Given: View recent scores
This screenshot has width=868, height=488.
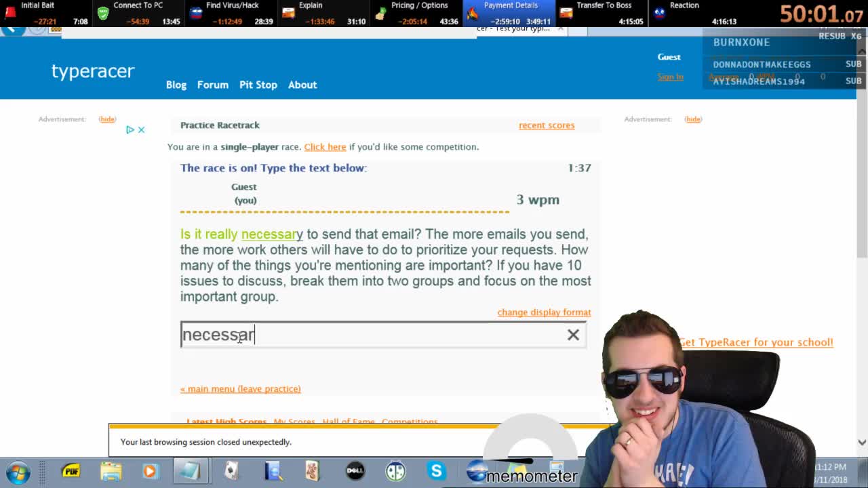Looking at the screenshot, I should tap(547, 125).
